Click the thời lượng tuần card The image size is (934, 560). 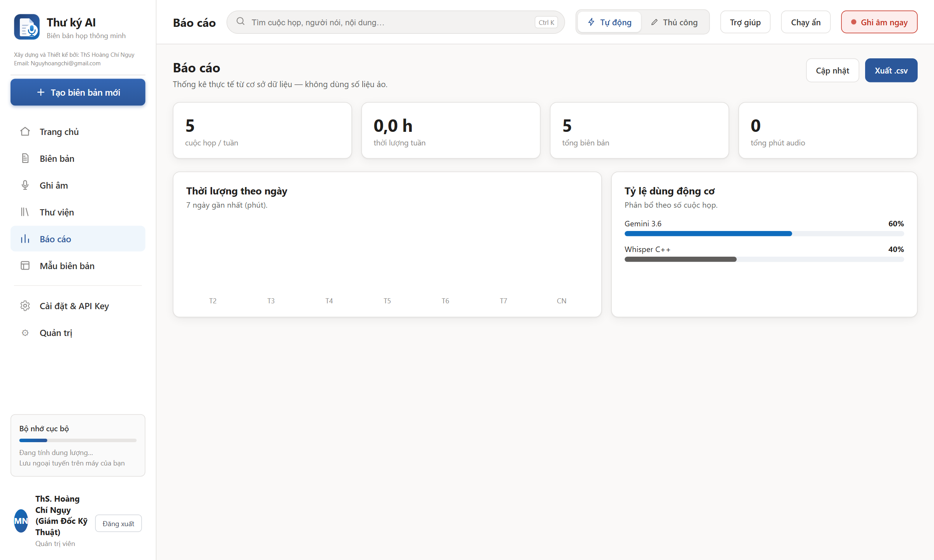(451, 130)
